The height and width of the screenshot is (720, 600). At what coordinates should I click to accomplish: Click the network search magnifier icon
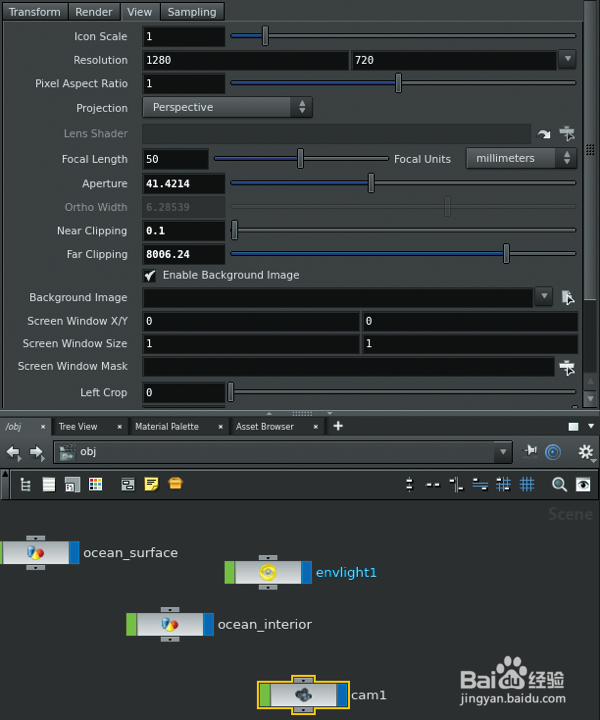[x=560, y=484]
